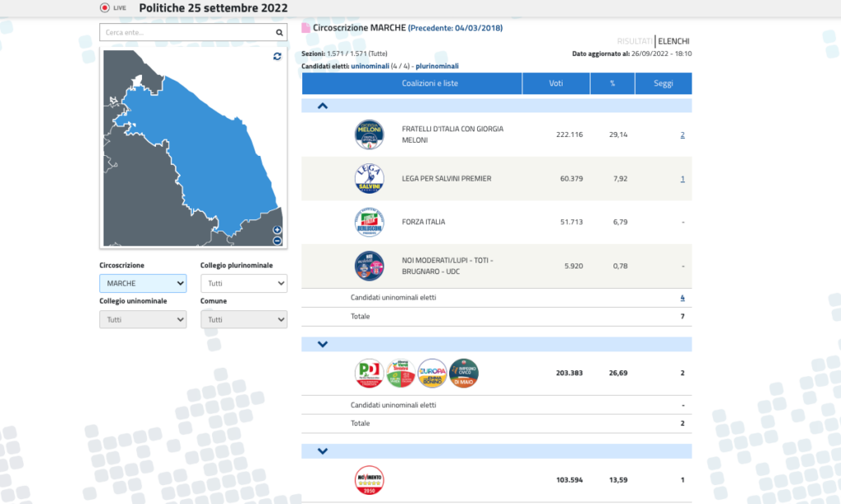Open the Comune dropdown
The height and width of the screenshot is (504, 841).
point(244,319)
